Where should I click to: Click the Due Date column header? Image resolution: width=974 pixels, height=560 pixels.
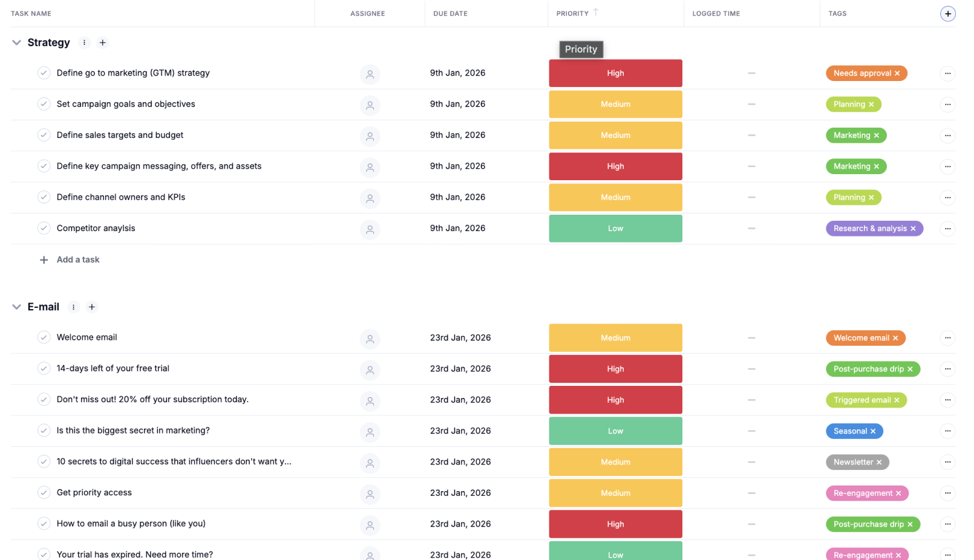pos(450,13)
